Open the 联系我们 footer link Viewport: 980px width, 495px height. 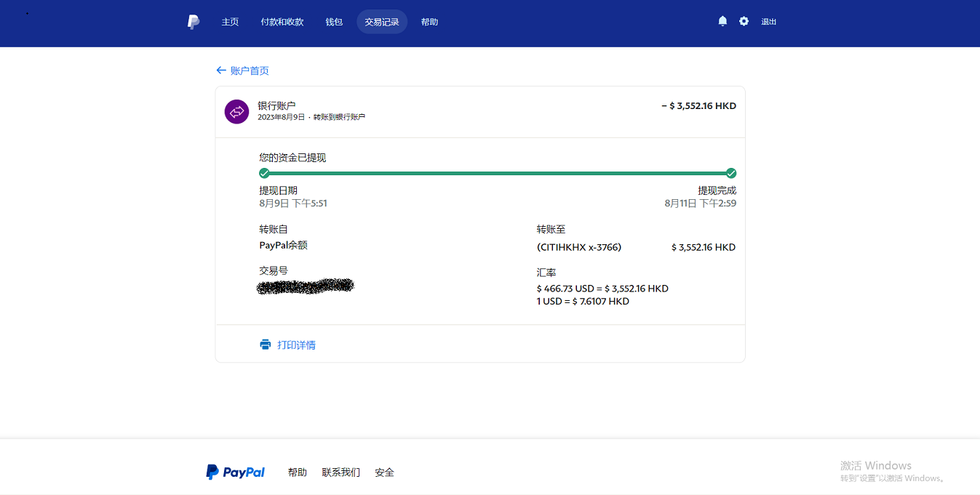tap(340, 472)
